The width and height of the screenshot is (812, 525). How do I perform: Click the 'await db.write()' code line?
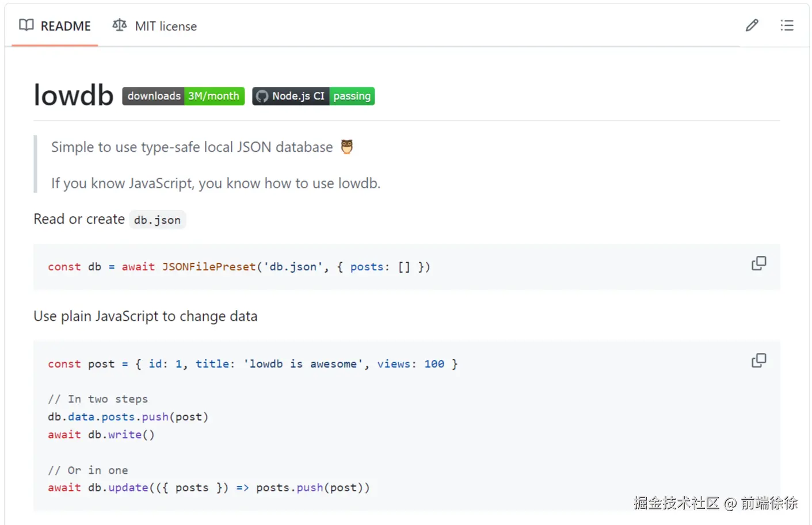101,435
